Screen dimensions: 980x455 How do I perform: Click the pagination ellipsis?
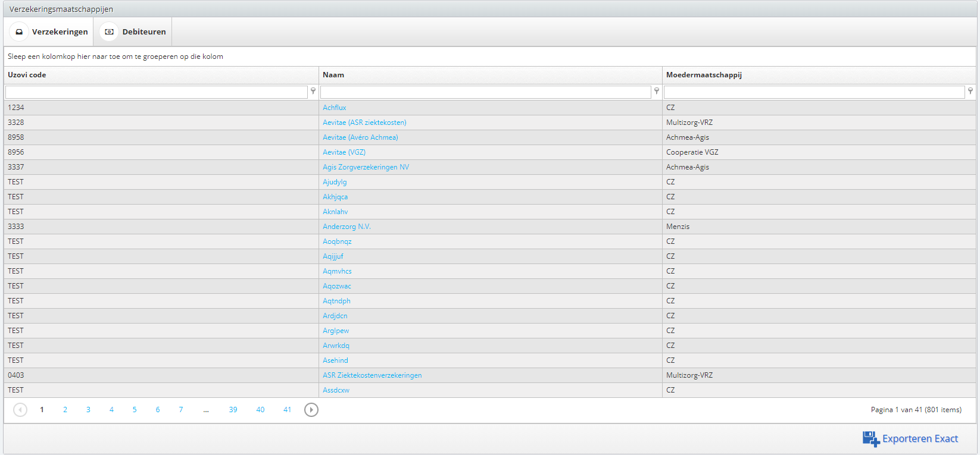(206, 410)
